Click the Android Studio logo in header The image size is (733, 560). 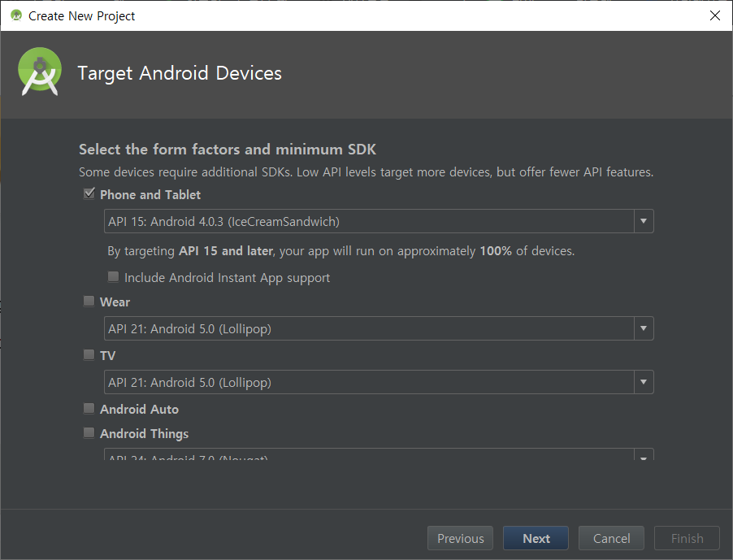click(40, 72)
